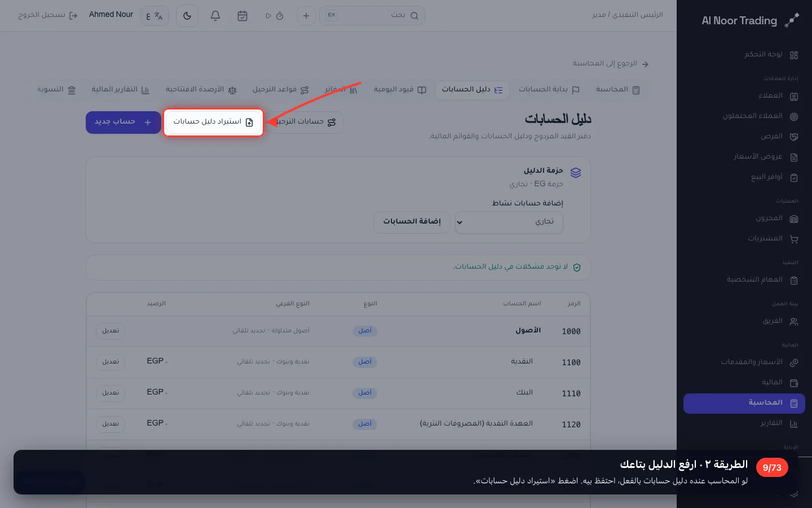
Task: Select the دليل الحسابات tab
Action: 472,90
